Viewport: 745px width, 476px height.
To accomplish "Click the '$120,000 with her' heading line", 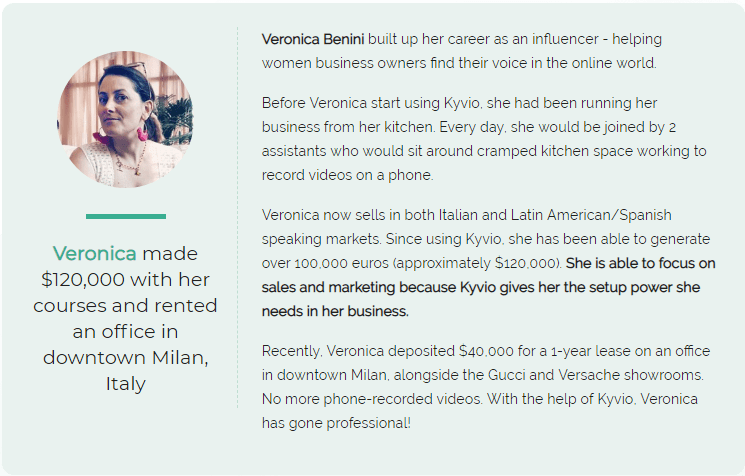I will click(125, 280).
